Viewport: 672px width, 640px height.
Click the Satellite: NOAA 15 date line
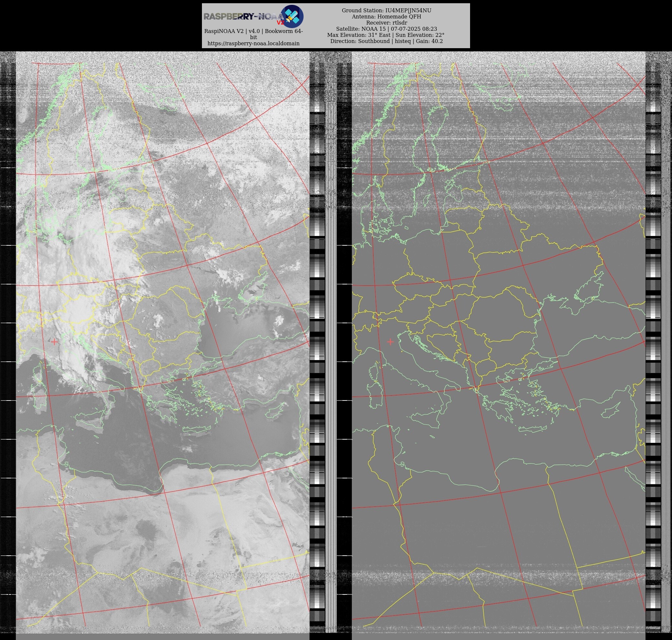[386, 29]
